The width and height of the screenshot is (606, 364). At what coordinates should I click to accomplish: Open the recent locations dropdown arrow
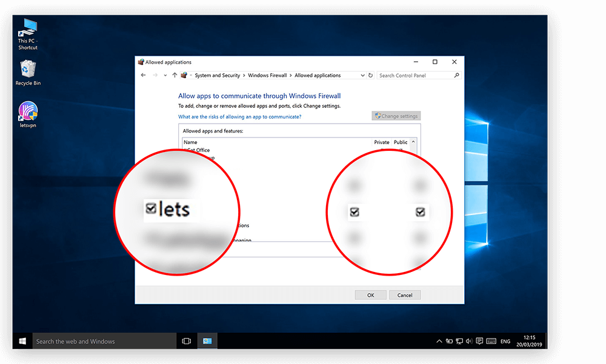click(165, 76)
